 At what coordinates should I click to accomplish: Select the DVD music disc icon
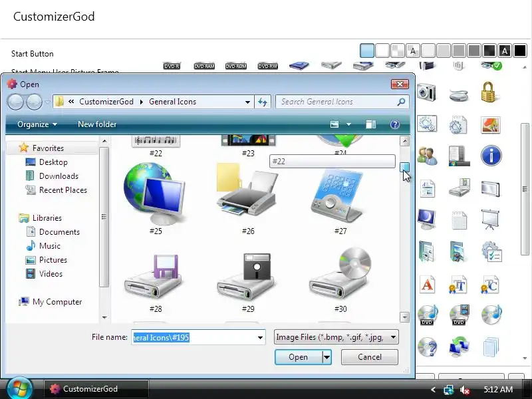pos(428,315)
